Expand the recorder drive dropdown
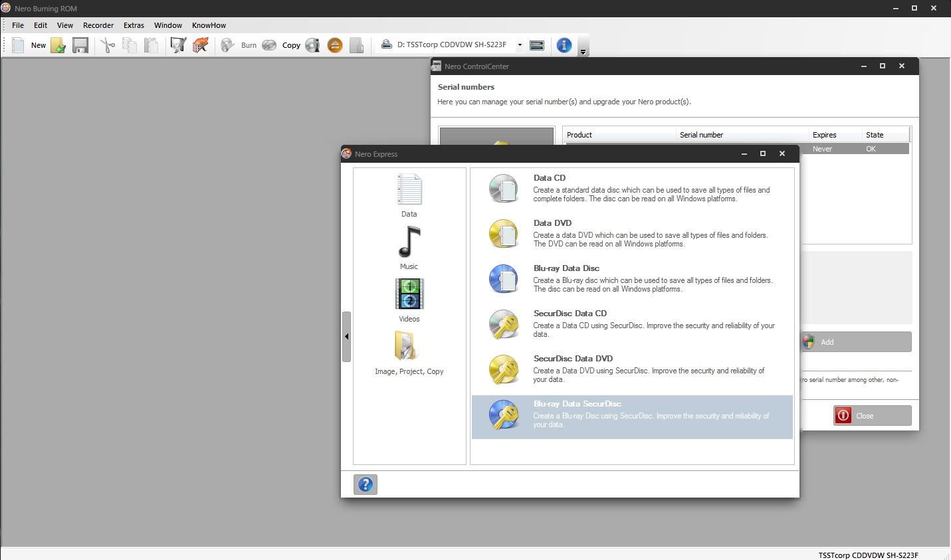Screen dimensions: 951x560 point(520,45)
